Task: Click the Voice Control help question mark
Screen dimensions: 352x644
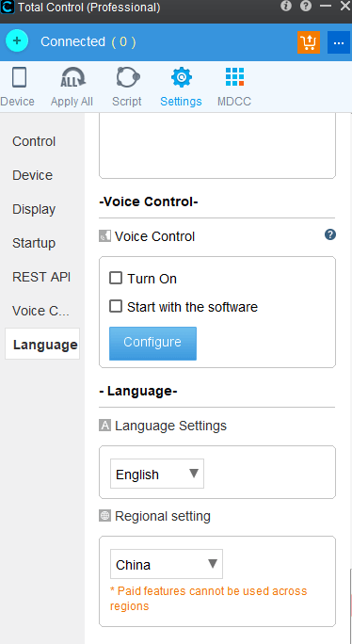Action: (x=330, y=234)
